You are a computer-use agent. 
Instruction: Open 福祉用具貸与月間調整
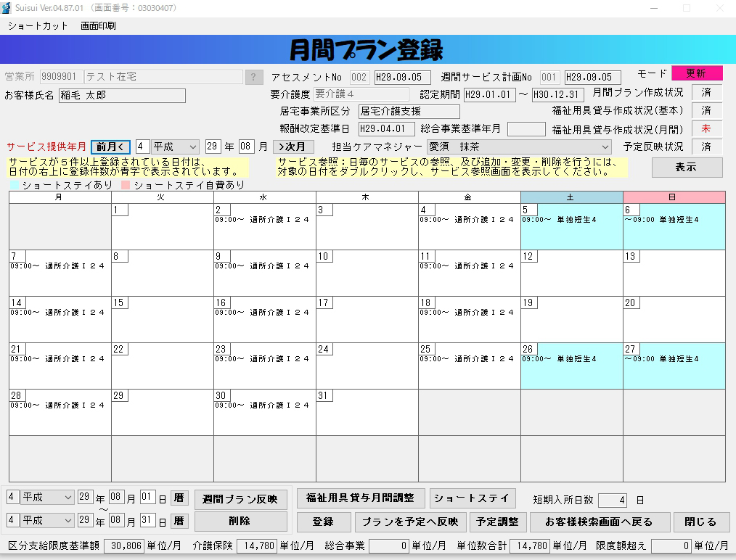(x=361, y=498)
